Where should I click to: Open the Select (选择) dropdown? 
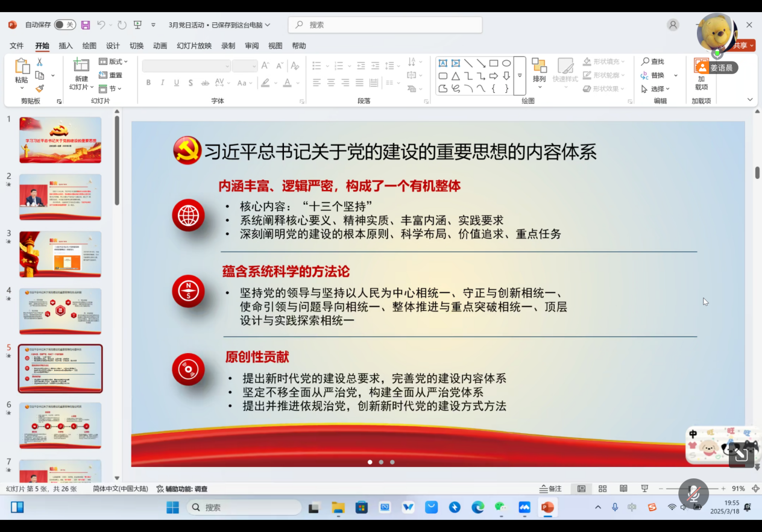pos(656,89)
